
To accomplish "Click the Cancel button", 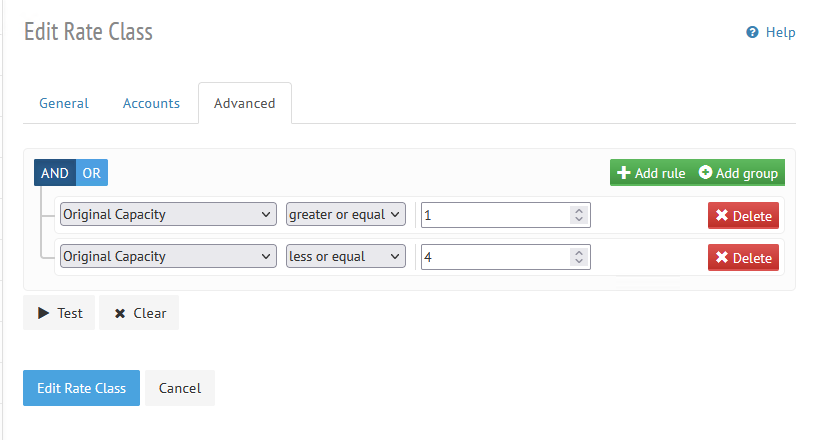I will [x=180, y=388].
